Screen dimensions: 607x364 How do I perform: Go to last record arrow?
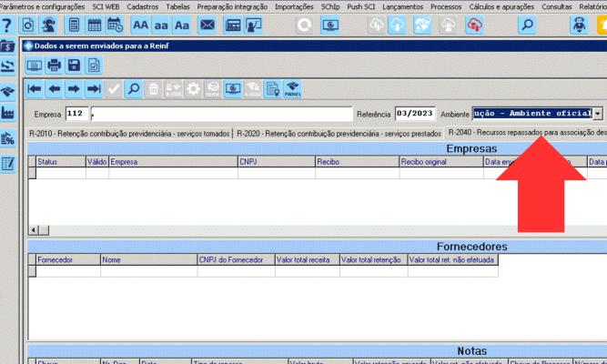pos(94,89)
